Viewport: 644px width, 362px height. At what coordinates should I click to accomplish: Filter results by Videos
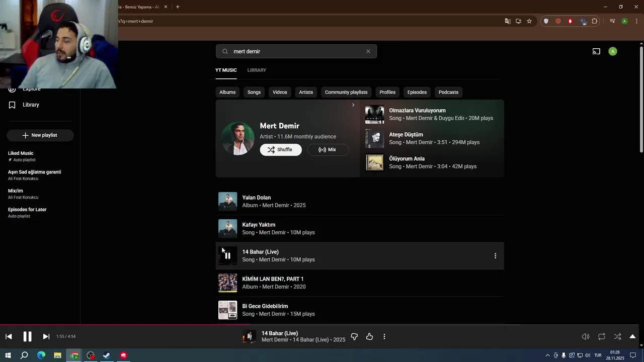point(280,92)
